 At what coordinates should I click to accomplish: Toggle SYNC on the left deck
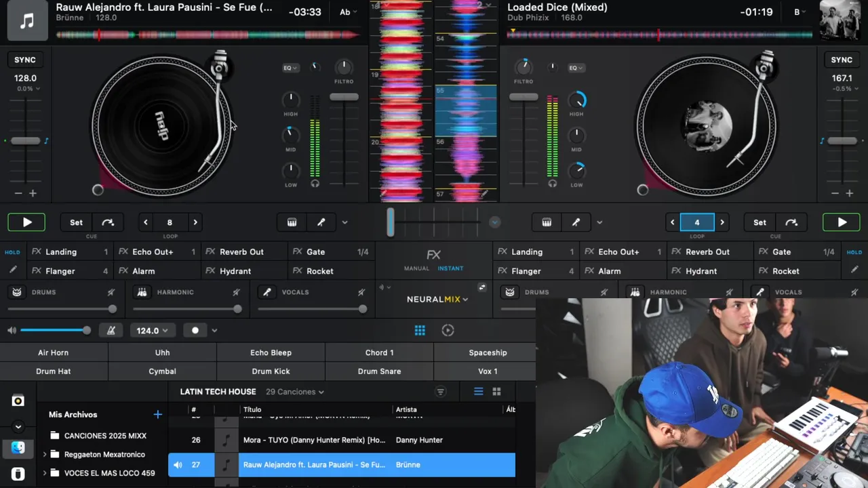(x=25, y=60)
